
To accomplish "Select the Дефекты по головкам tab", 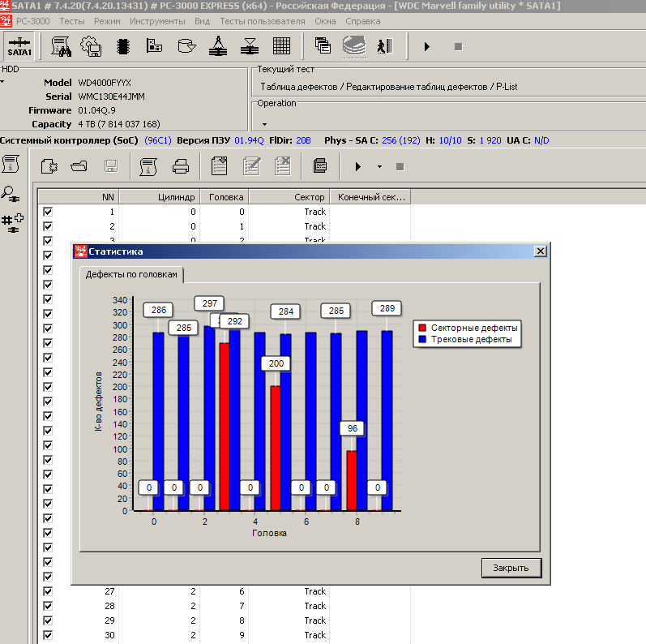I will click(x=133, y=275).
